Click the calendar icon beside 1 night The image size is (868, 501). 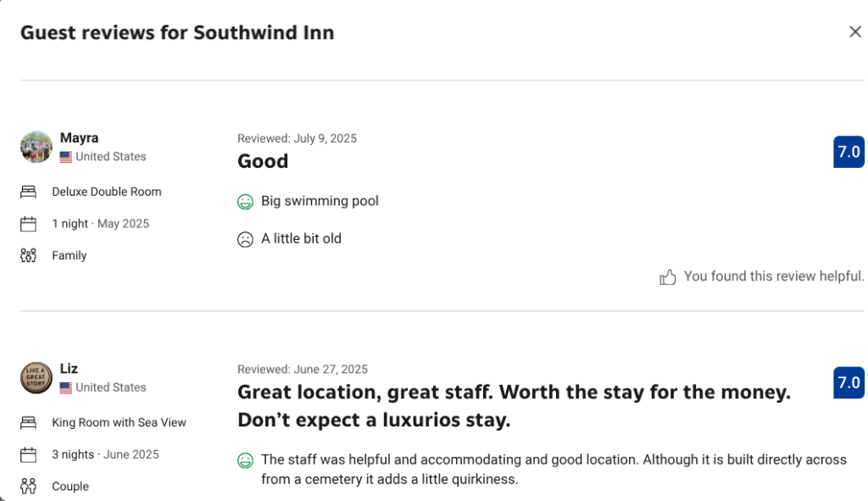tap(29, 224)
